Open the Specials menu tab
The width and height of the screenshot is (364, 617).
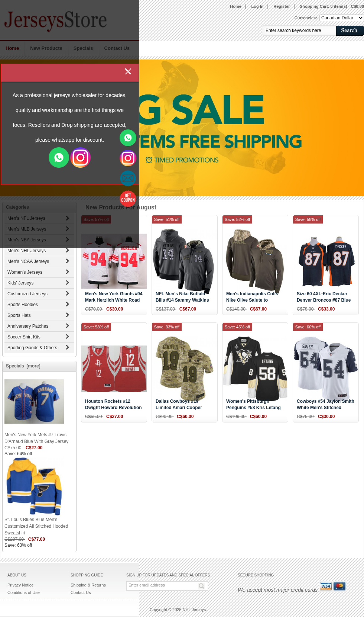coord(83,48)
